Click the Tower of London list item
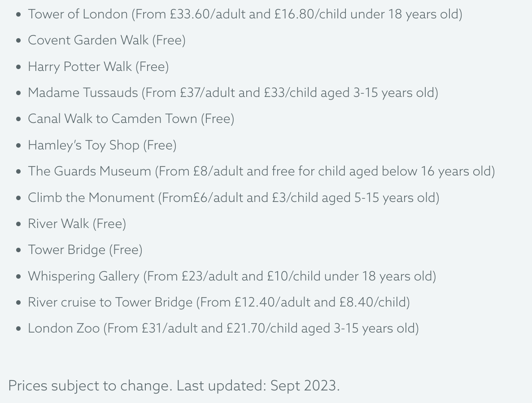 (x=245, y=14)
